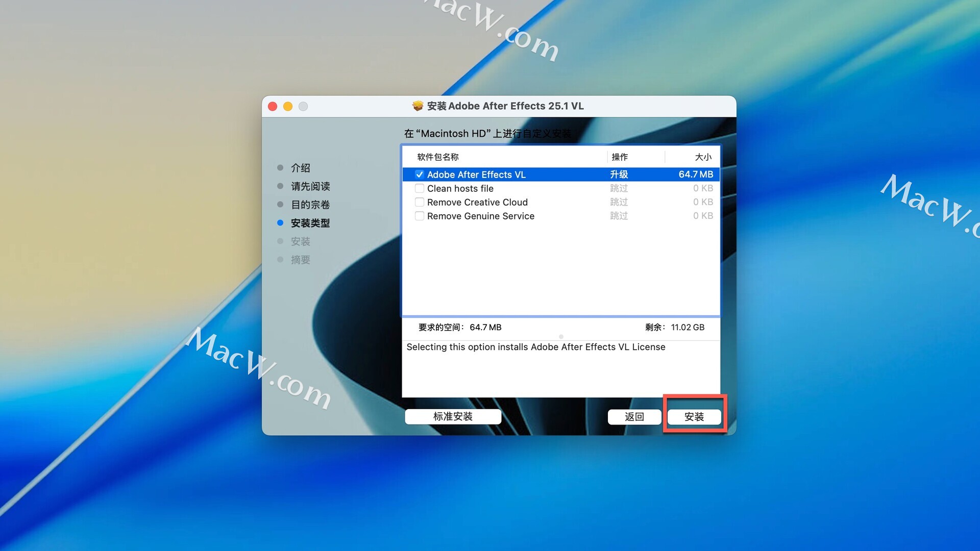Click the 64.7 MB size cell

[696, 174]
